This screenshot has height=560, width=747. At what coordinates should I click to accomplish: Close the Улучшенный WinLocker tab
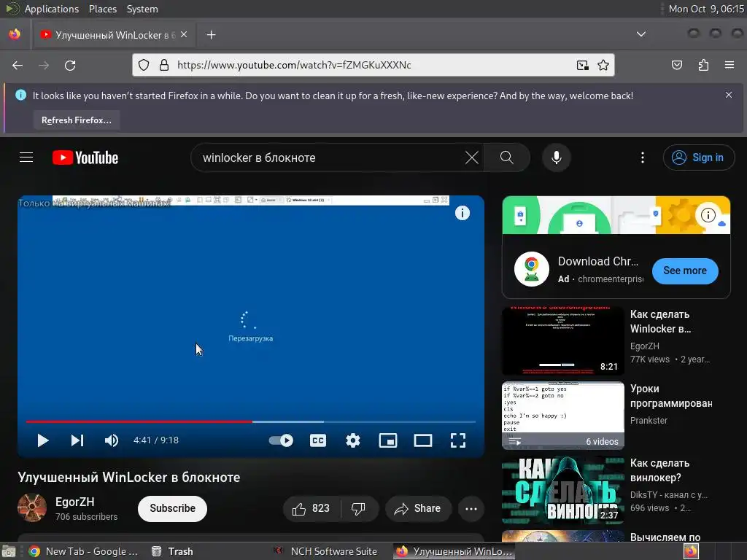[x=184, y=35]
